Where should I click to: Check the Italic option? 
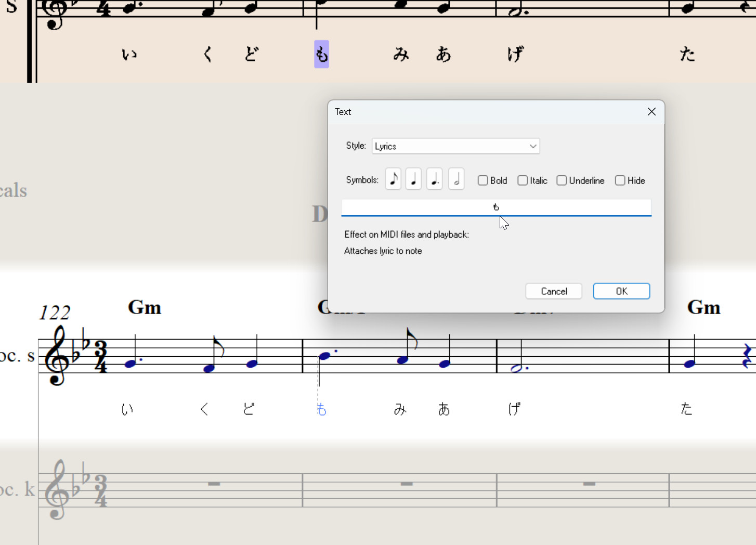point(523,180)
